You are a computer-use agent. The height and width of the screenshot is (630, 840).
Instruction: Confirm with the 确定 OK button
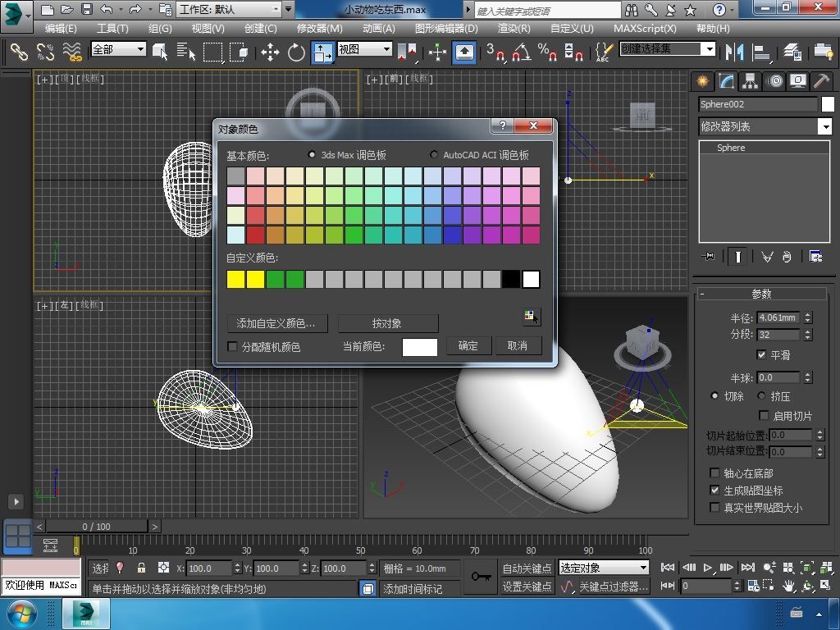pos(468,346)
